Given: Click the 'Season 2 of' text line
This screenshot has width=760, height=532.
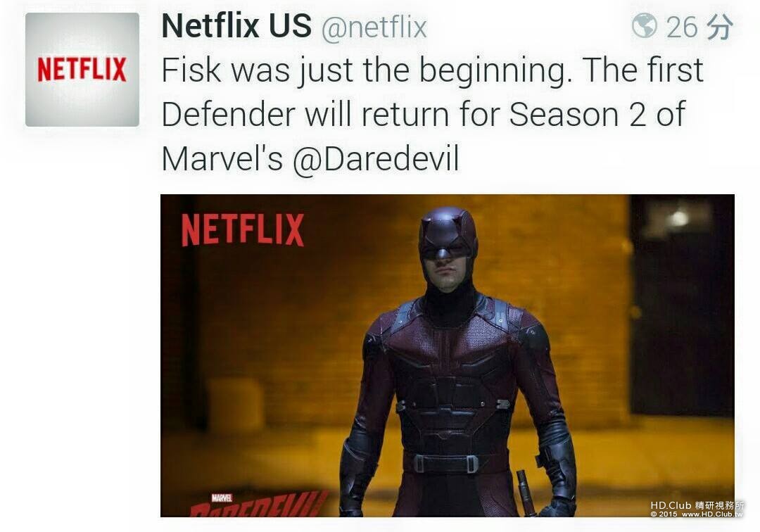Looking at the screenshot, I should coord(597,114).
